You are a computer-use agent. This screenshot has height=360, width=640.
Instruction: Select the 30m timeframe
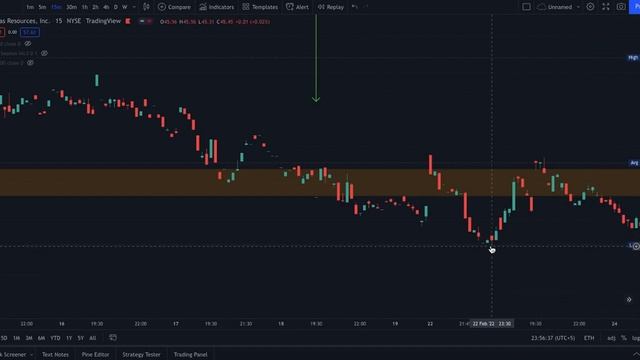(x=71, y=7)
